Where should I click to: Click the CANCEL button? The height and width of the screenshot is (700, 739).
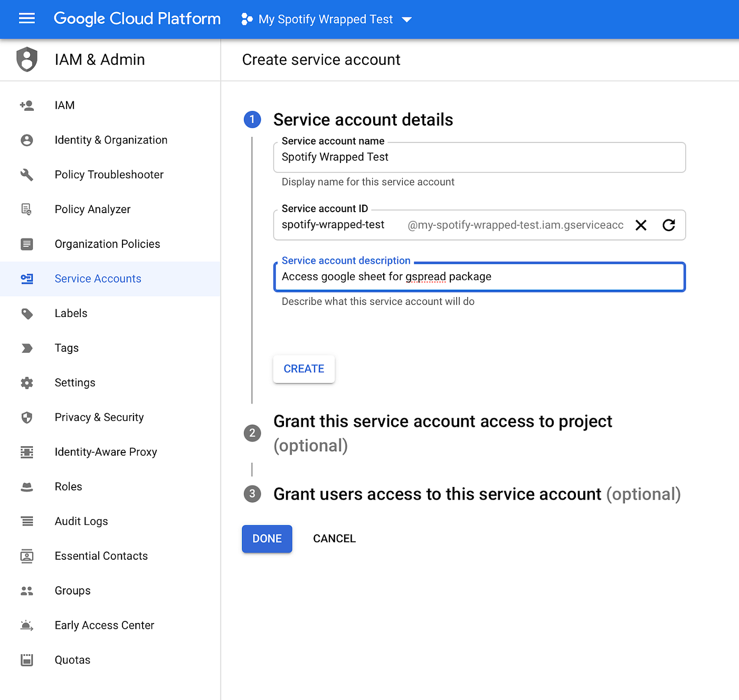pyautogui.click(x=335, y=539)
